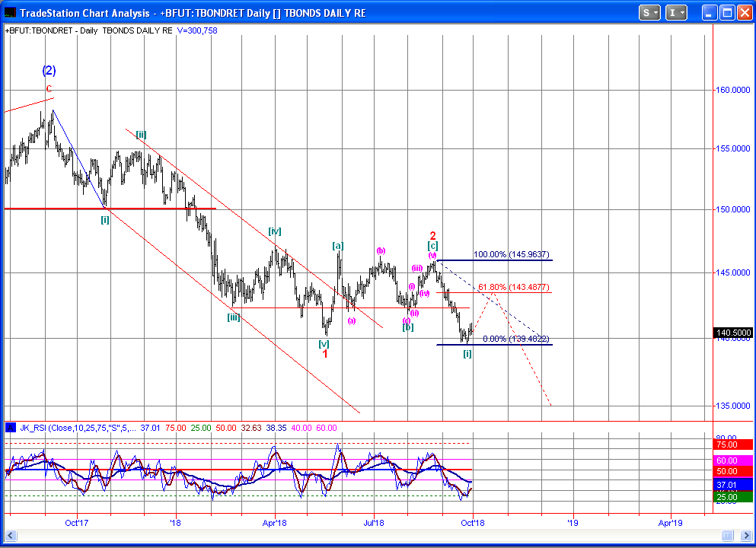Image resolution: width=756 pixels, height=548 pixels.
Task: Select the red 2 wave label
Action: click(x=432, y=236)
